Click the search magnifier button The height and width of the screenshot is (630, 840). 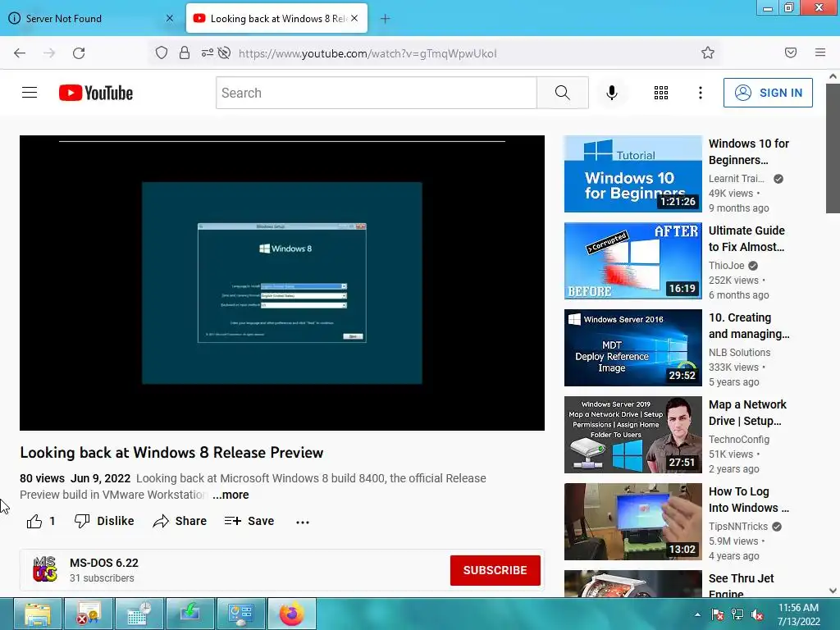click(563, 93)
